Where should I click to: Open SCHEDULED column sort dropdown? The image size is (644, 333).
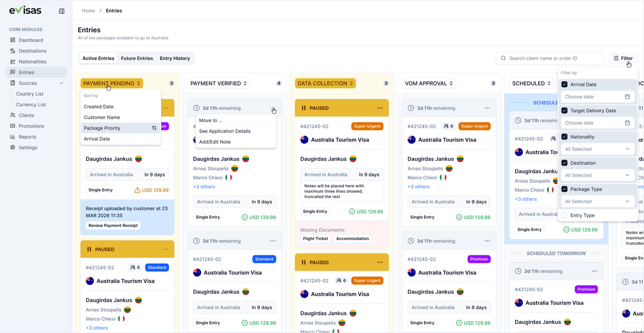click(x=531, y=84)
